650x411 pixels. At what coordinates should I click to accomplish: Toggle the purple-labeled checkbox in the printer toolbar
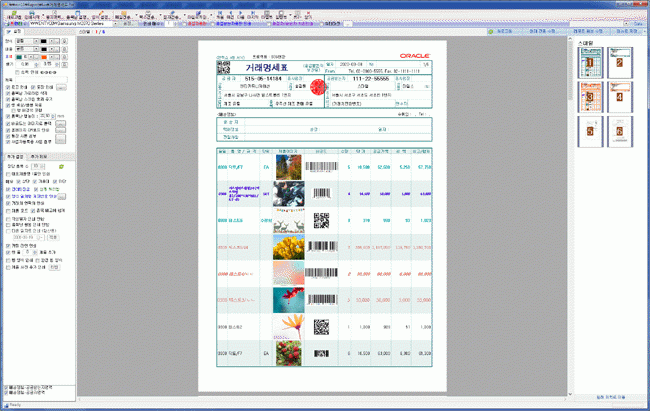point(269,24)
